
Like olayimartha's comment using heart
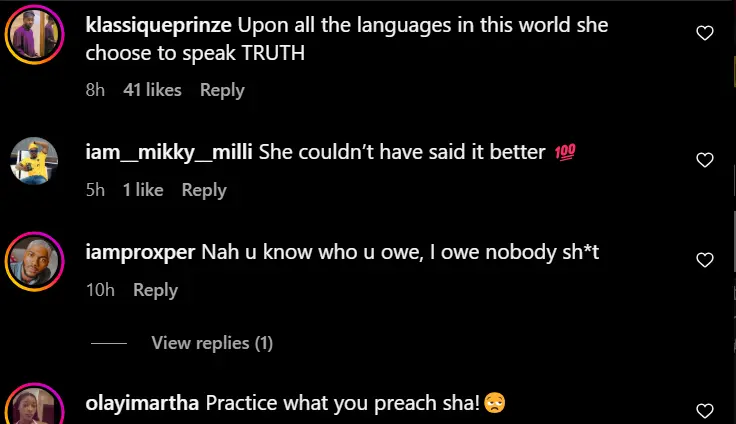(x=704, y=409)
